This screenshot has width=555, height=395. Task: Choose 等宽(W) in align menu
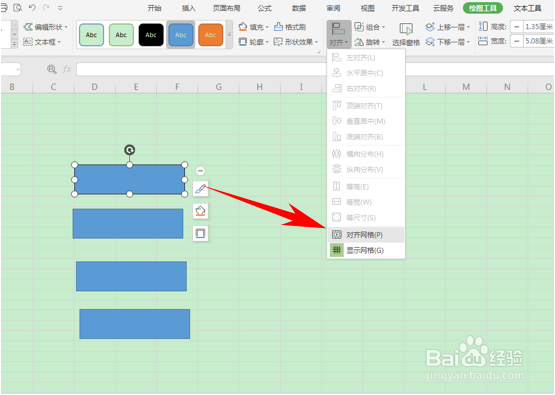click(366, 202)
